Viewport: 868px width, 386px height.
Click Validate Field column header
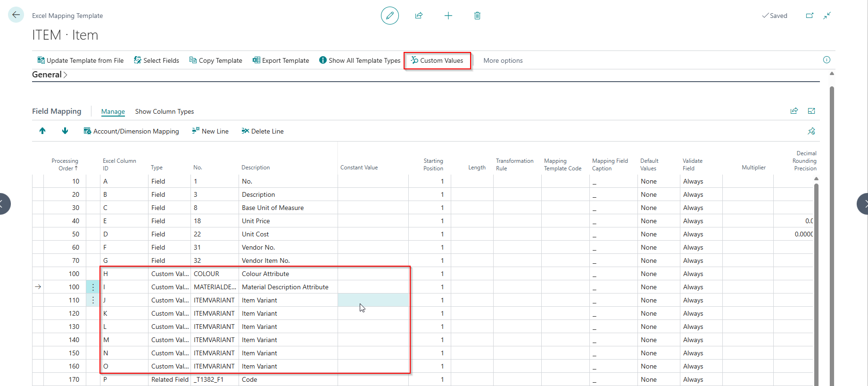pos(693,165)
